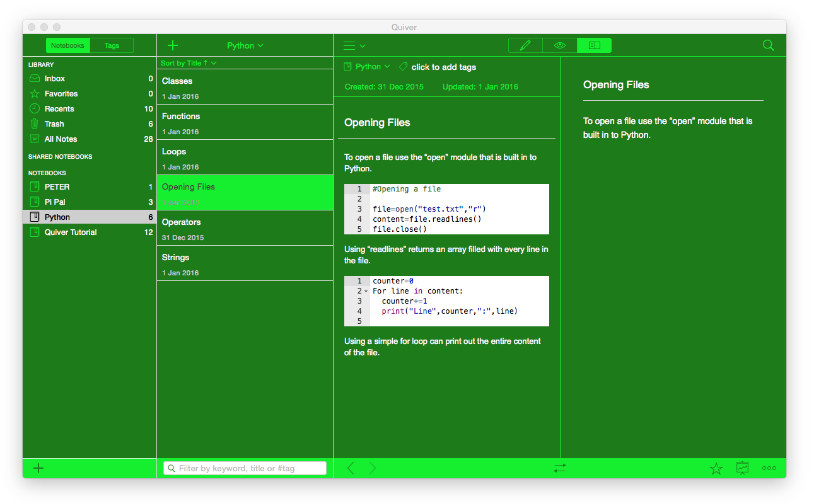
Task: Open the more options ellipsis menu
Action: coord(769,468)
